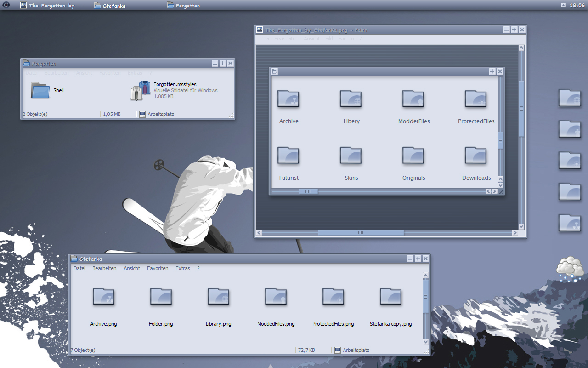Open desktop folder with radiation emblem
Viewport: 588px width, 368px height.
tap(570, 223)
